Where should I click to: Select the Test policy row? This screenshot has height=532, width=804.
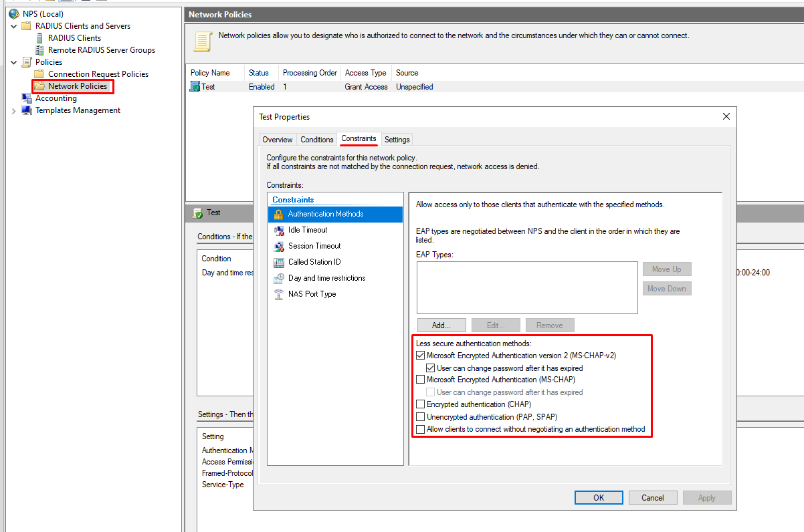click(208, 87)
